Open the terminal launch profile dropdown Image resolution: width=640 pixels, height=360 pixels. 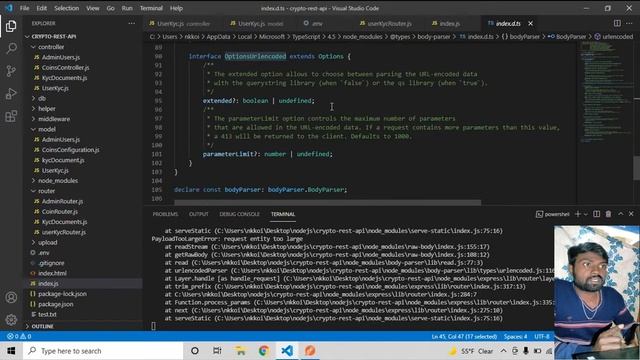coord(586,214)
